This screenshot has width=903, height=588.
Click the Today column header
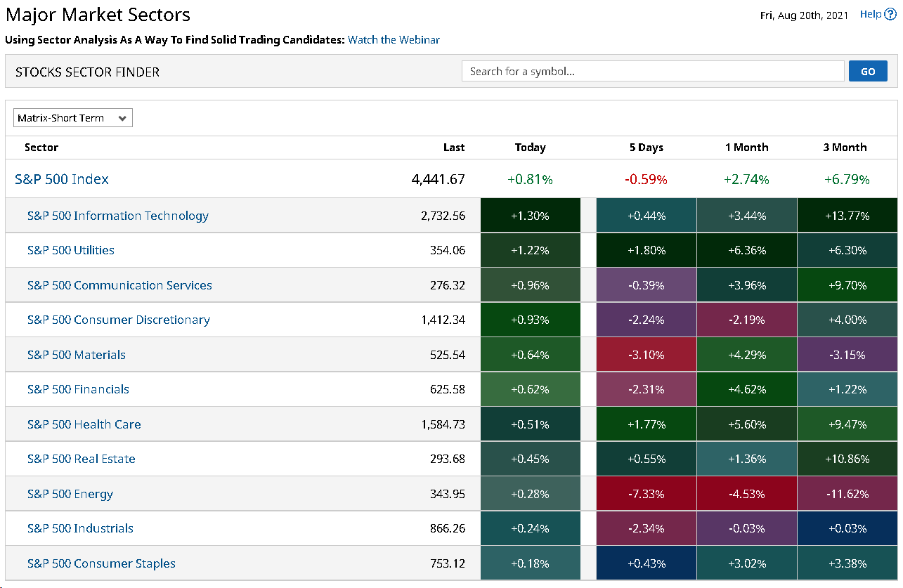[531, 148]
